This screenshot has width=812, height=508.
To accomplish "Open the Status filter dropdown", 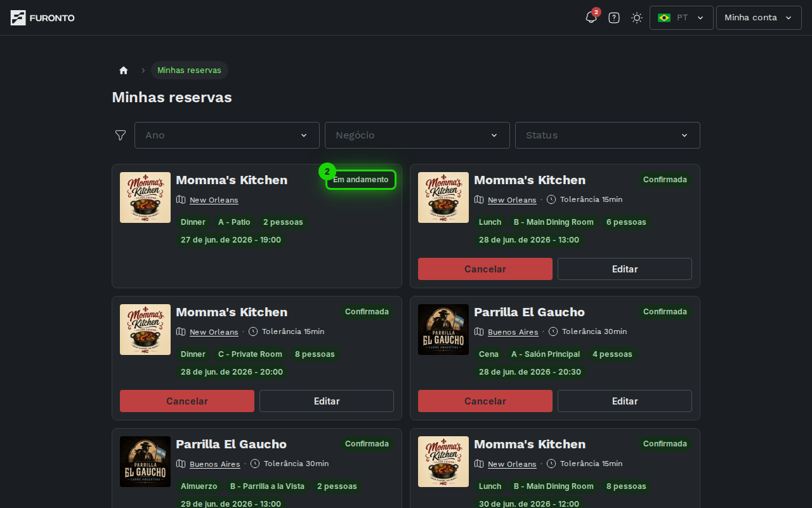I will click(x=608, y=135).
